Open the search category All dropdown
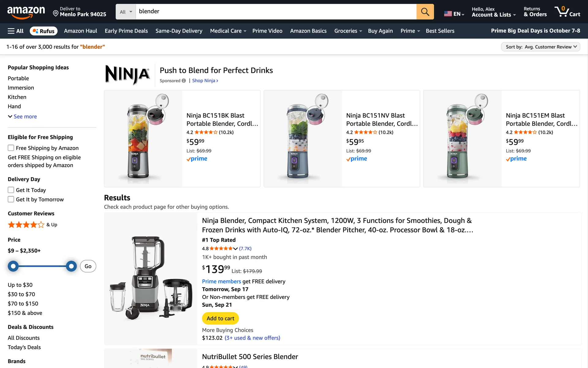This screenshot has width=588, height=368. tap(126, 12)
